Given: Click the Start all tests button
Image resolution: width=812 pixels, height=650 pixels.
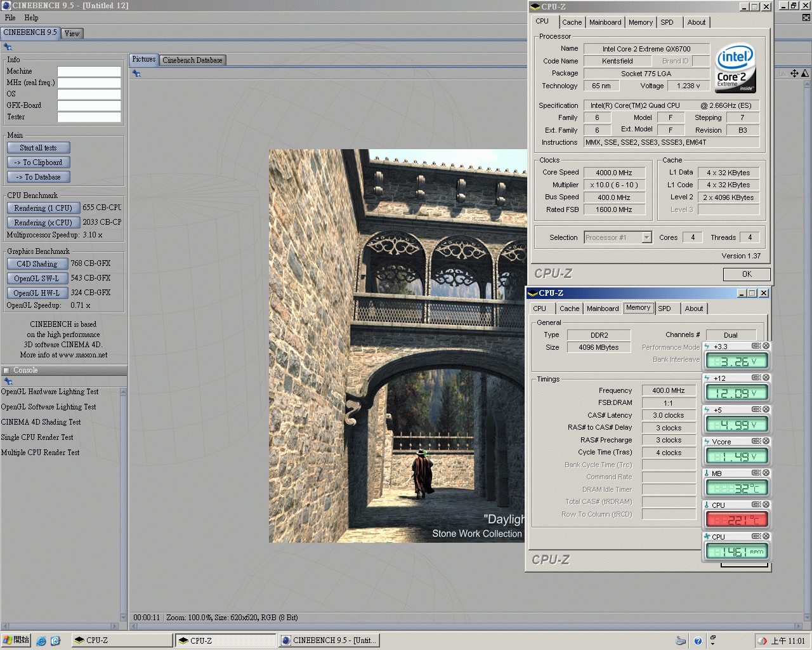Looking at the screenshot, I should (x=39, y=148).
